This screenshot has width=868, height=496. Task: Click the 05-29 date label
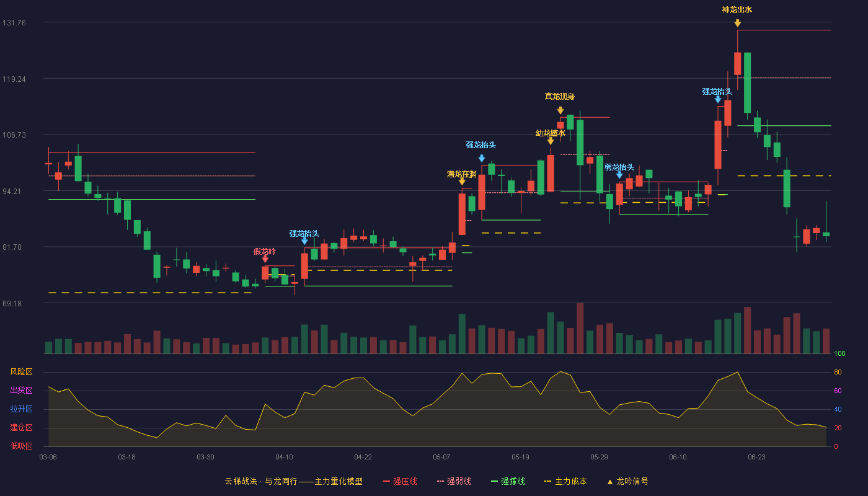tap(599, 457)
